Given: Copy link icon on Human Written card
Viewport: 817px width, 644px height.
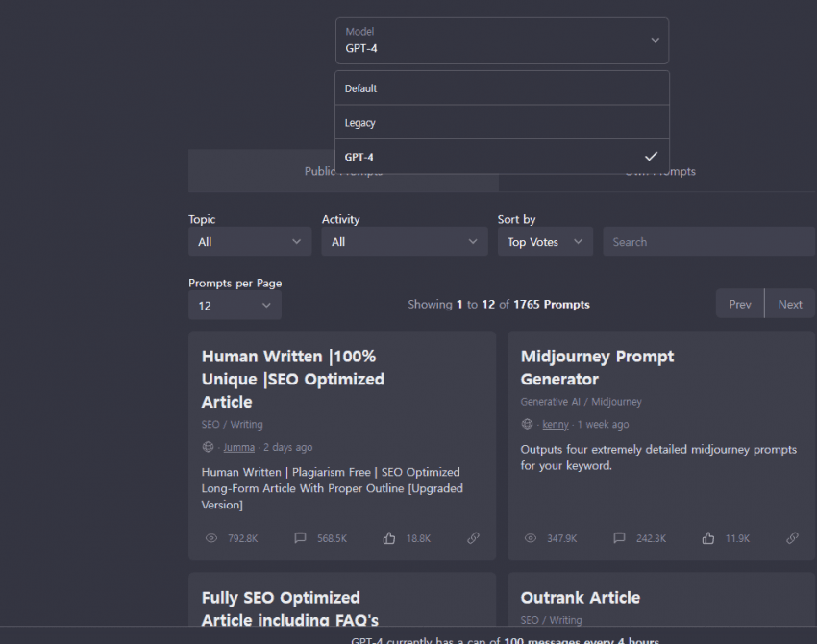Looking at the screenshot, I should click(473, 538).
